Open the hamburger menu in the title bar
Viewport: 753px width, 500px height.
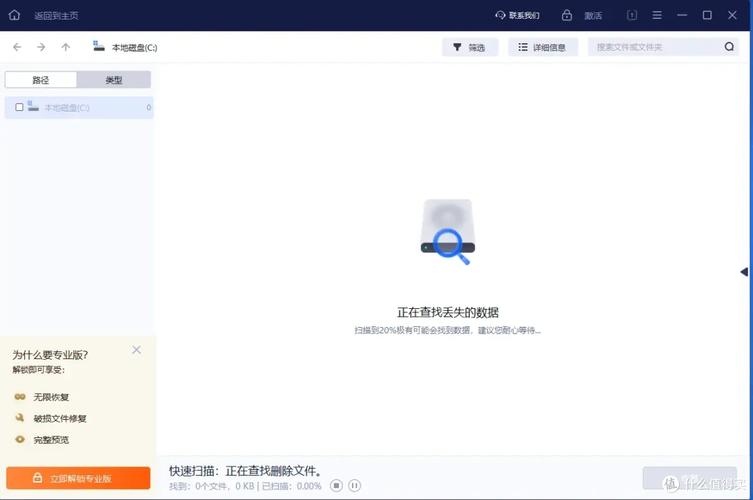click(657, 15)
